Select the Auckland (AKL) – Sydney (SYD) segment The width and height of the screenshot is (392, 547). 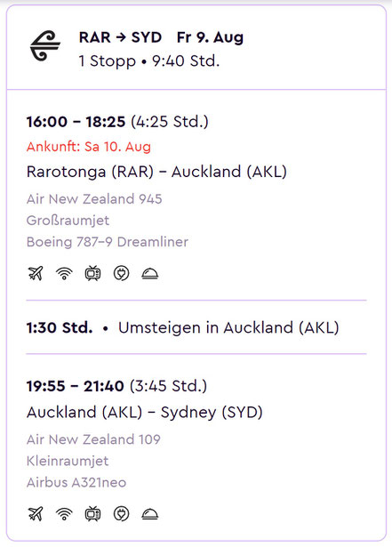pos(144,413)
